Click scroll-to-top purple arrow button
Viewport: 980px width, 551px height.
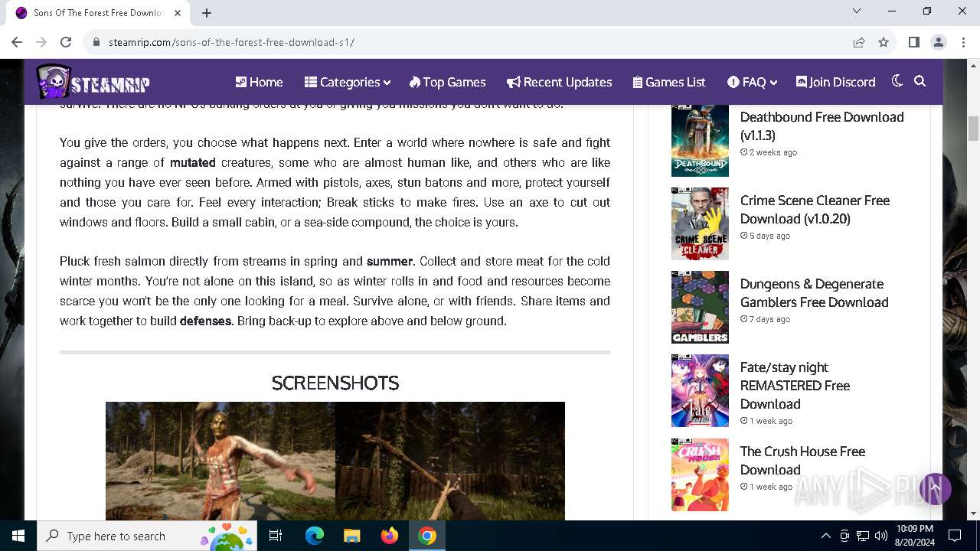[935, 488]
